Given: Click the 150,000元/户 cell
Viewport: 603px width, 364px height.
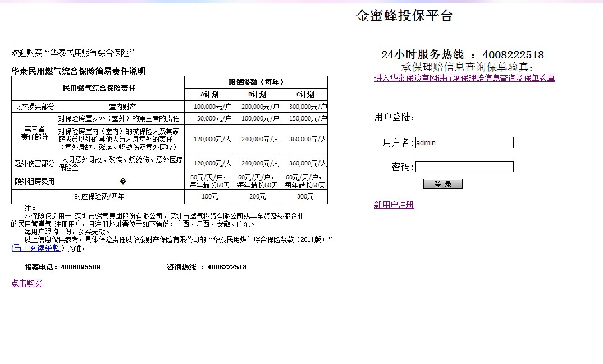Looking at the screenshot, I should click(x=304, y=119).
